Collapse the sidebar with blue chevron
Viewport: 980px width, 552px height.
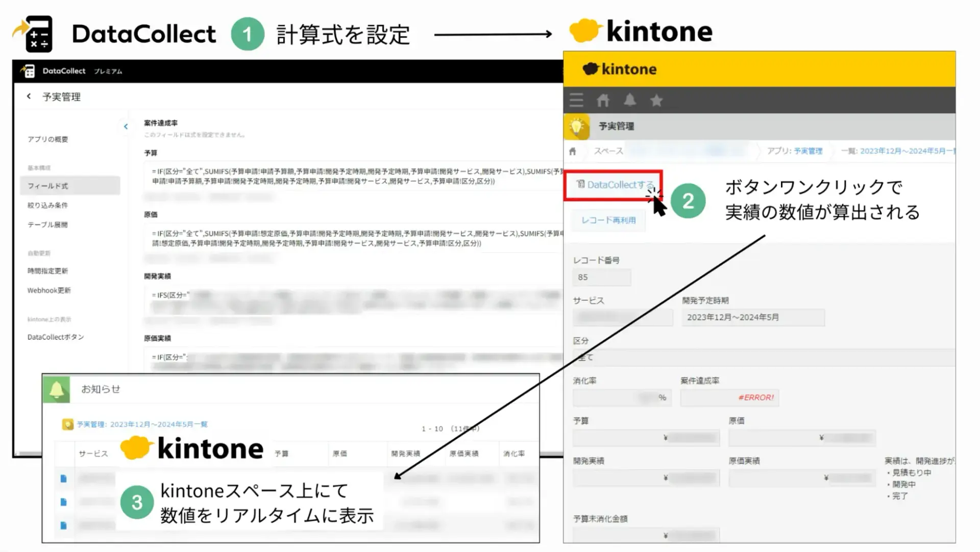(126, 127)
